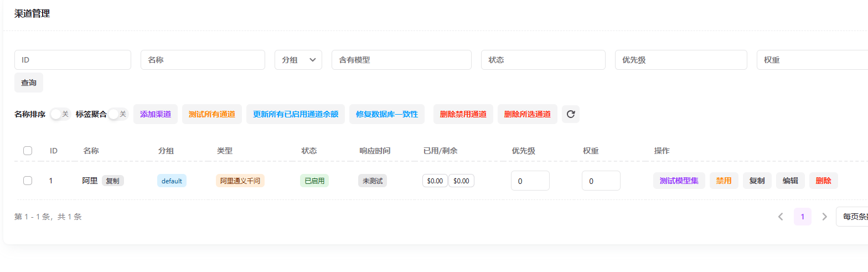Viewport: 868px width, 272px height.
Task: Click 添加渠道 button
Action: (x=156, y=114)
